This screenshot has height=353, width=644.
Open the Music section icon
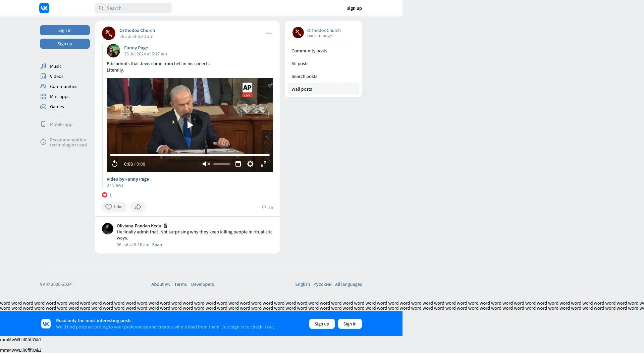pyautogui.click(x=43, y=66)
